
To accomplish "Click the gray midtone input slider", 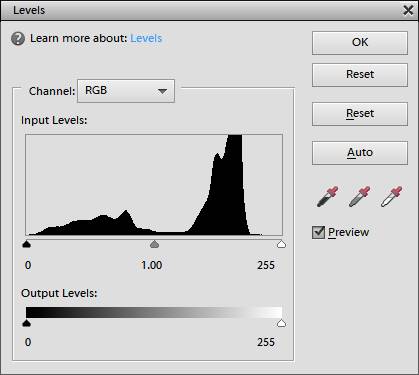I will 154,244.
